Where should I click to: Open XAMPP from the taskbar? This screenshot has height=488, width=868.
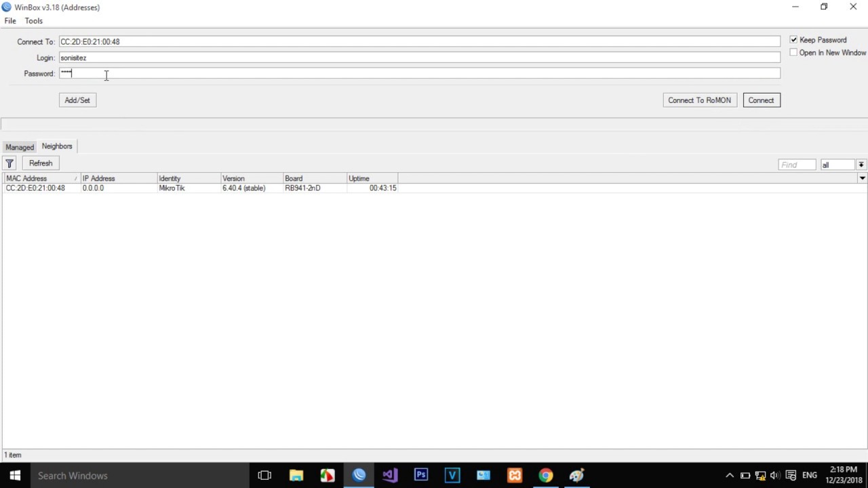515,475
